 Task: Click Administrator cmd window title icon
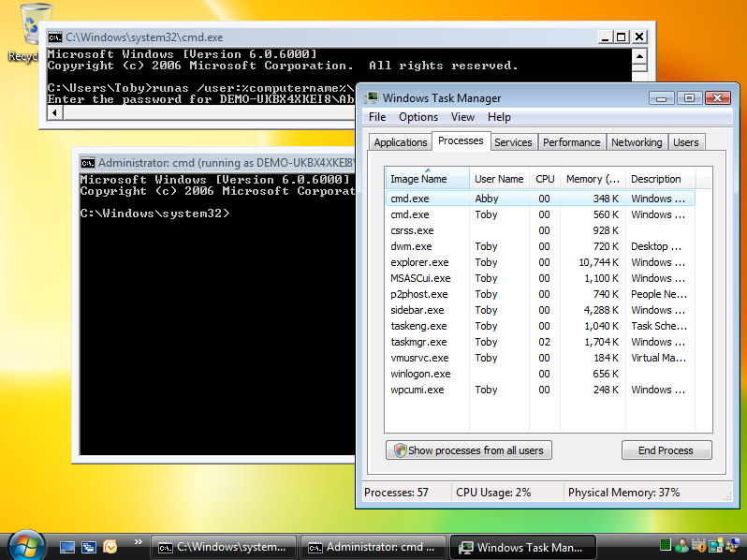pyautogui.click(x=88, y=163)
